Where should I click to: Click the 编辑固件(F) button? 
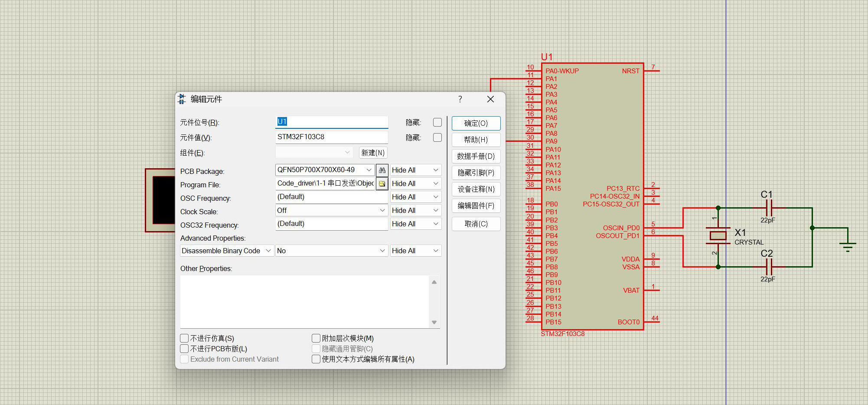point(476,206)
